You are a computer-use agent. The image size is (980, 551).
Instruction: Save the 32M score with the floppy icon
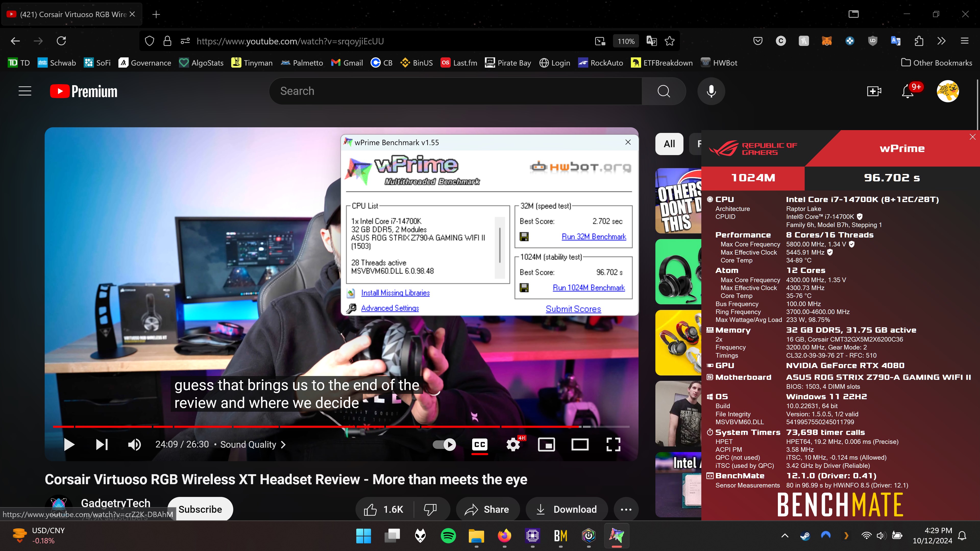click(524, 236)
